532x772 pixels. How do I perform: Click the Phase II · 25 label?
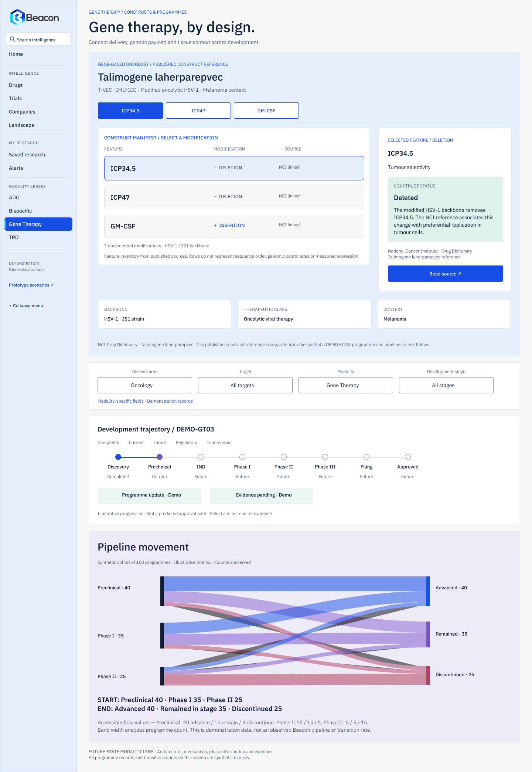pyautogui.click(x=112, y=676)
